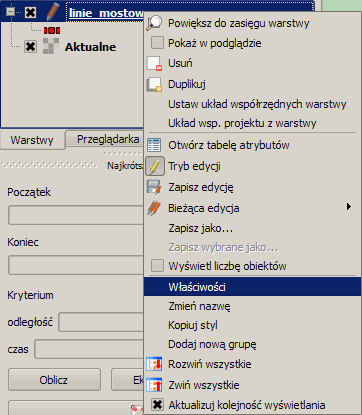Viewport: 362px width, 415px height.
Task: Collapse the linie_mostow layer tree node
Action: click(x=10, y=12)
